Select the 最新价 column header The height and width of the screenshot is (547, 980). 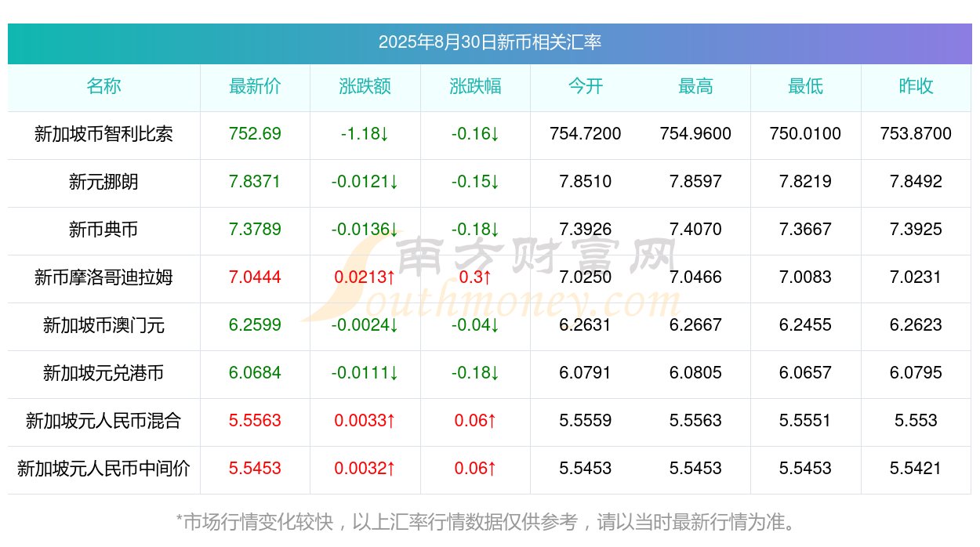255,86
